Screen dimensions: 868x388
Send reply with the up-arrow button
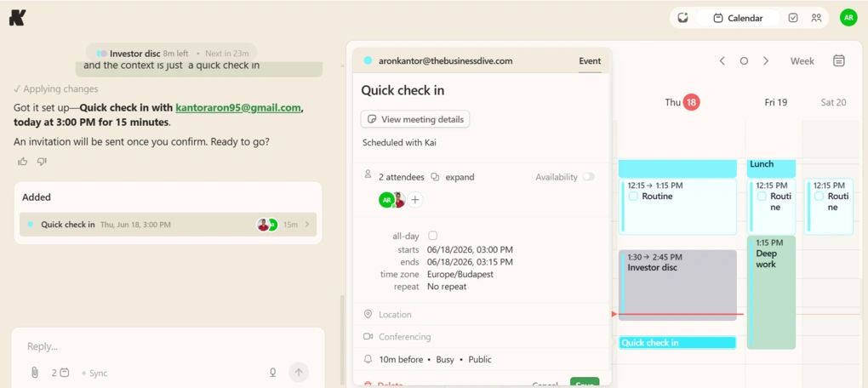click(x=299, y=373)
